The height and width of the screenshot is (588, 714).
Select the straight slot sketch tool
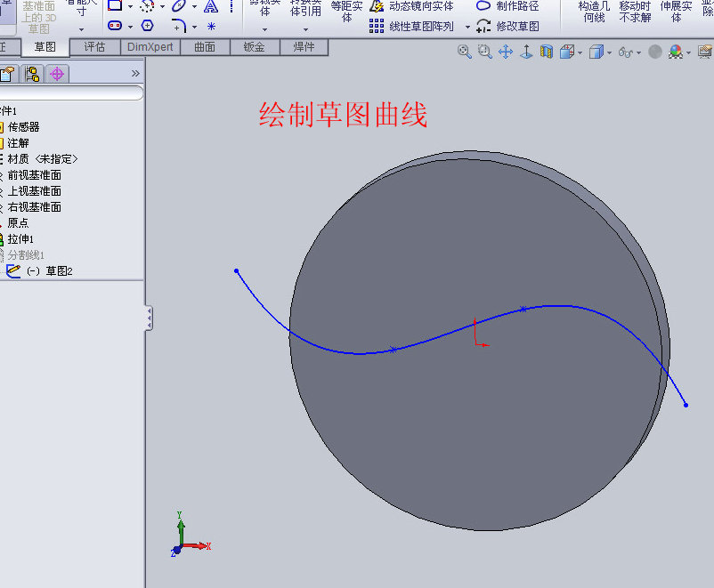point(115,26)
